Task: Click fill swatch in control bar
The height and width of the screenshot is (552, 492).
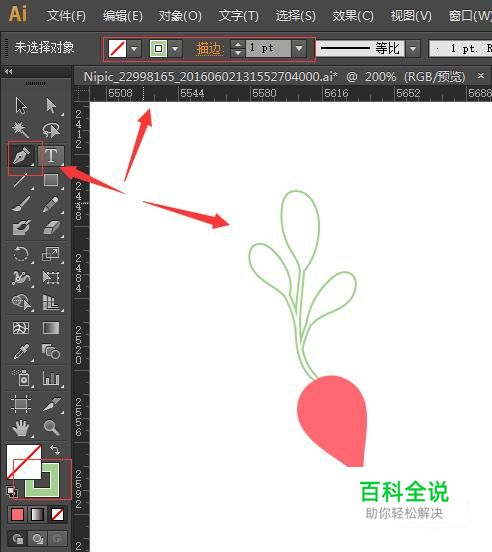Action: pos(118,48)
